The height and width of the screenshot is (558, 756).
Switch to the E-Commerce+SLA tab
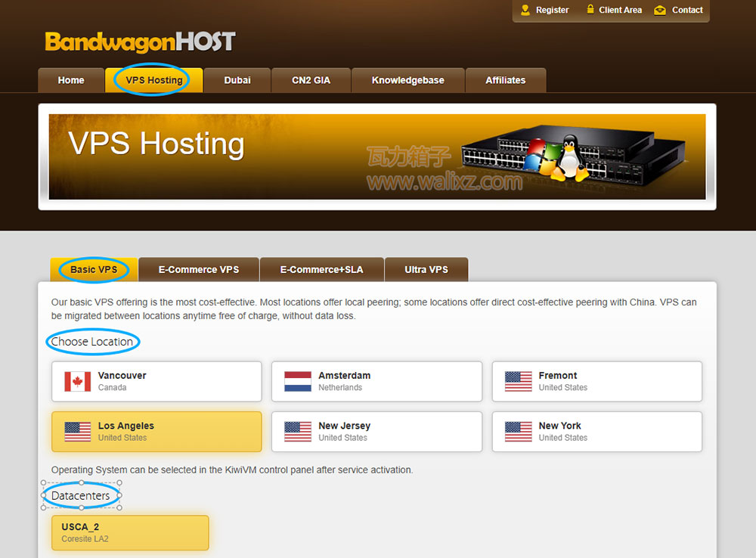point(321,270)
